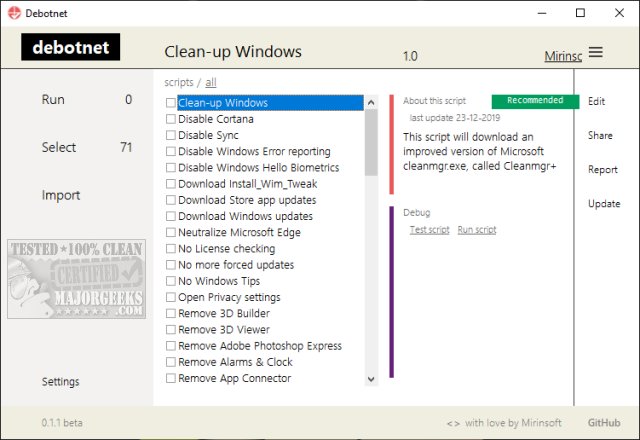The width and height of the screenshot is (640, 440).
Task: Check Remove Alarms & Clock checkbox
Action: click(171, 362)
